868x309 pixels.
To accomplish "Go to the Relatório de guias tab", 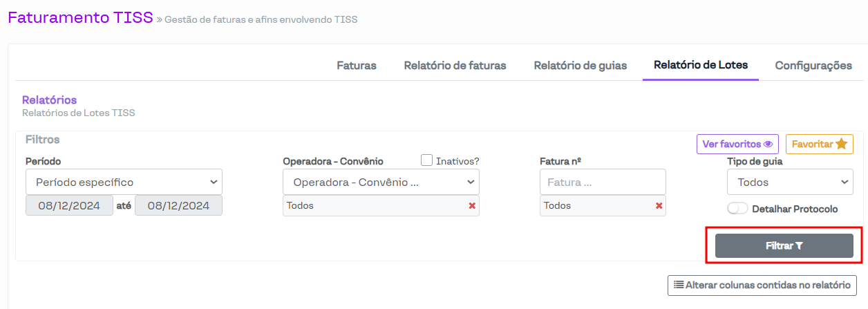I will (581, 66).
